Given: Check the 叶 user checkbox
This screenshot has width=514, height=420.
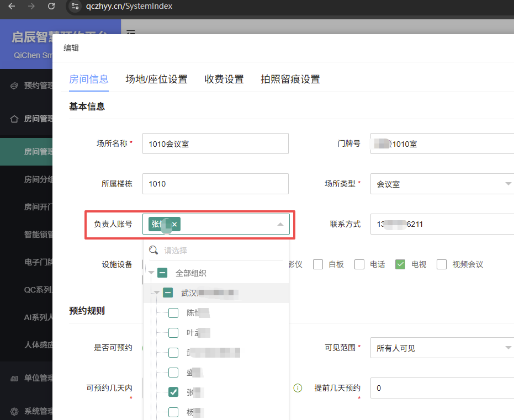Looking at the screenshot, I should pyautogui.click(x=173, y=333).
